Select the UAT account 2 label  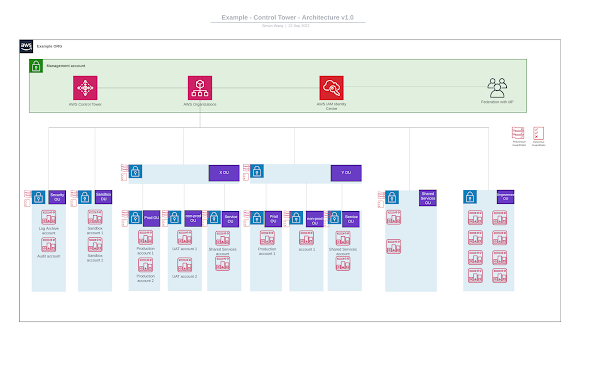click(x=185, y=277)
